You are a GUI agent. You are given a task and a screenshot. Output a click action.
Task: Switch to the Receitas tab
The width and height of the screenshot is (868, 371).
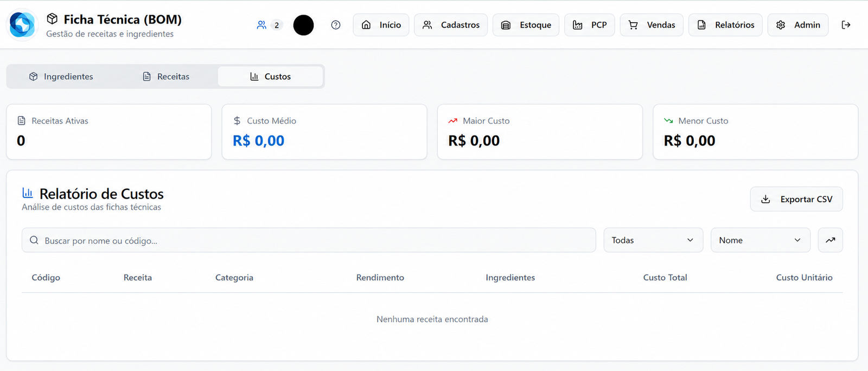[x=166, y=76]
